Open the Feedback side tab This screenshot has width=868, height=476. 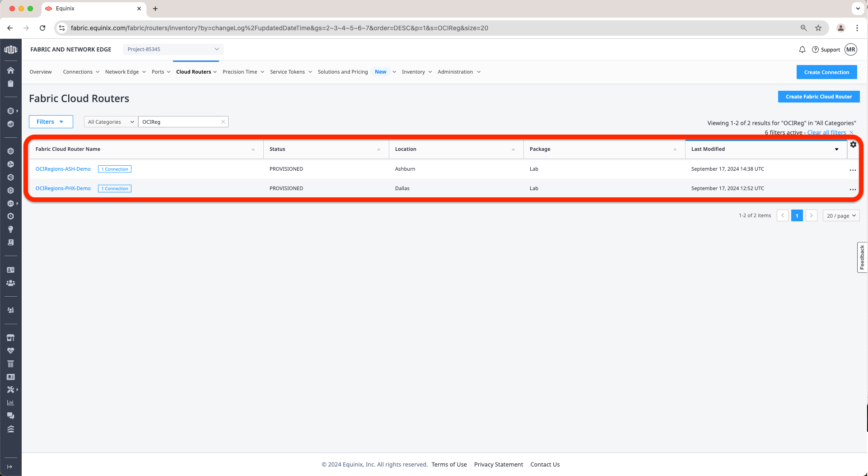tap(862, 257)
